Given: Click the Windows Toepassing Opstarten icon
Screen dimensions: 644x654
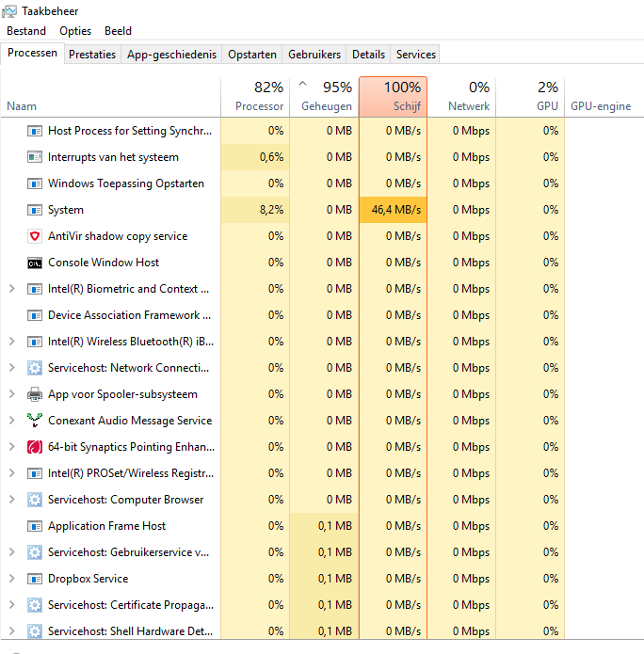Looking at the screenshot, I should click(35, 183).
